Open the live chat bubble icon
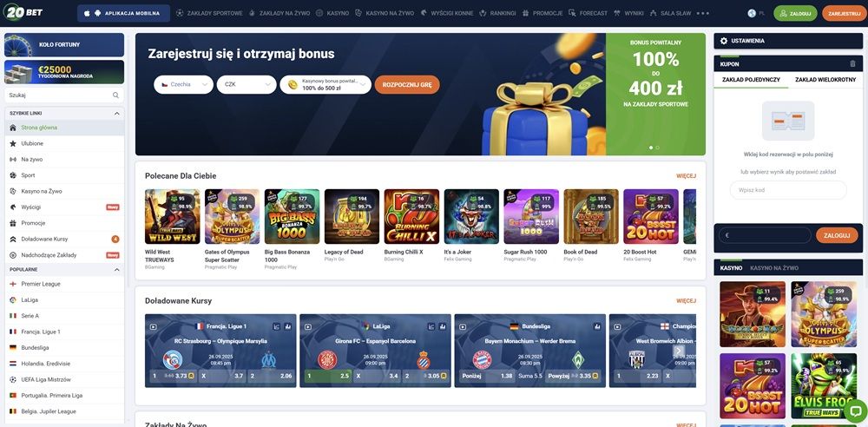Image resolution: width=868 pixels, height=427 pixels. pyautogui.click(x=855, y=411)
